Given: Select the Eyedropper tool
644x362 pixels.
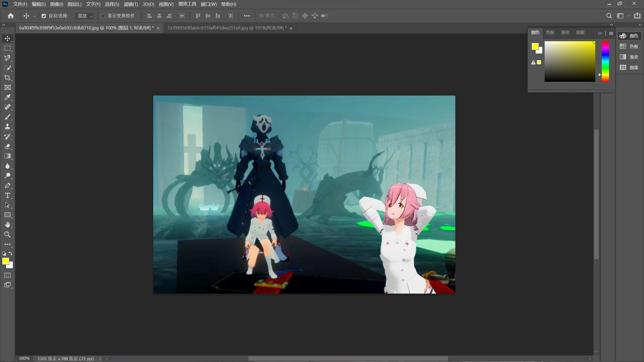Looking at the screenshot, I should (8, 97).
